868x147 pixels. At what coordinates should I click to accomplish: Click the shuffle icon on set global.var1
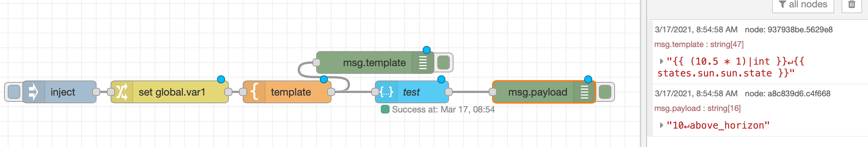click(x=122, y=92)
